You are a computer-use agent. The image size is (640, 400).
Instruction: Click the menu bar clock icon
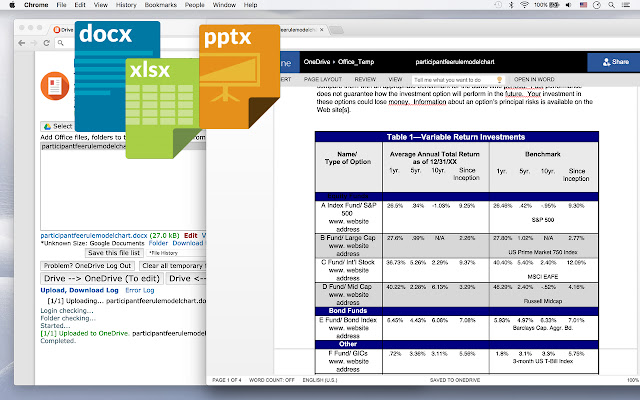597,5
